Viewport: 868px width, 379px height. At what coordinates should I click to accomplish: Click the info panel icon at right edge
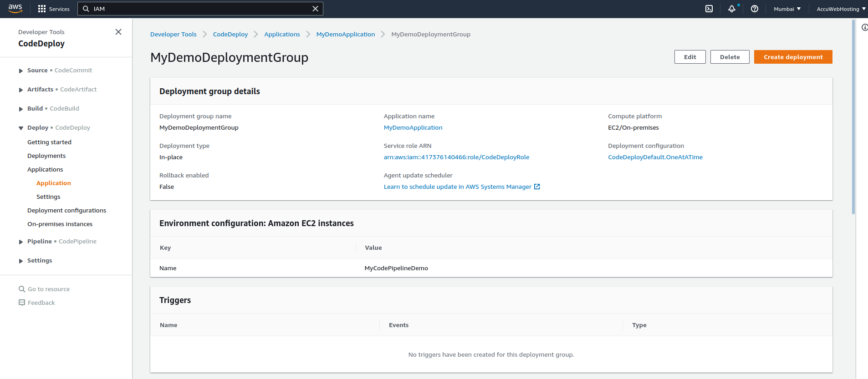(x=864, y=27)
